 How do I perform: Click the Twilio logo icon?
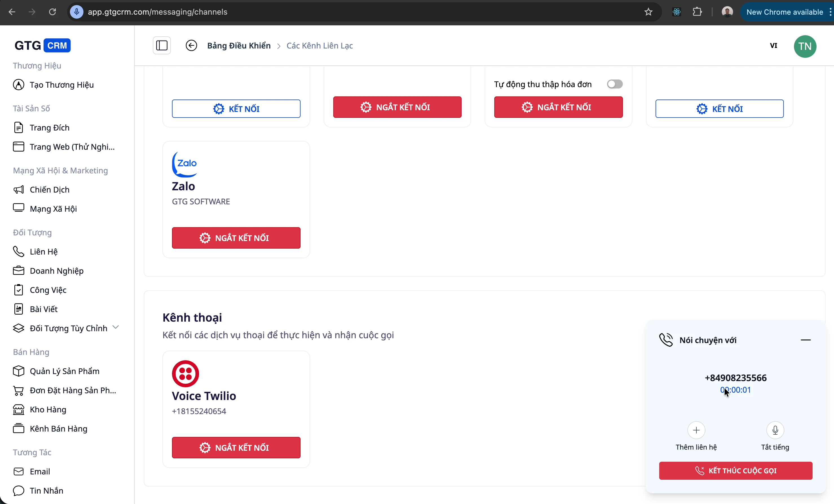185,374
